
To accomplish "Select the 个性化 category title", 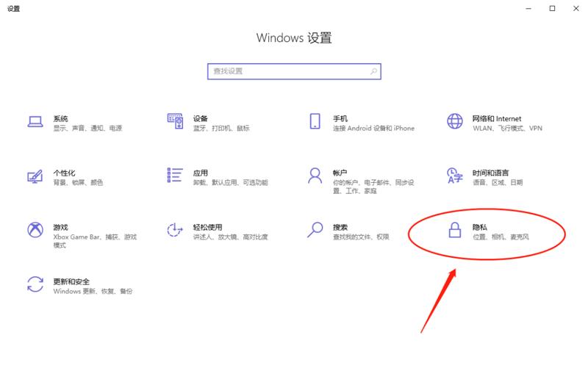I will click(64, 173).
